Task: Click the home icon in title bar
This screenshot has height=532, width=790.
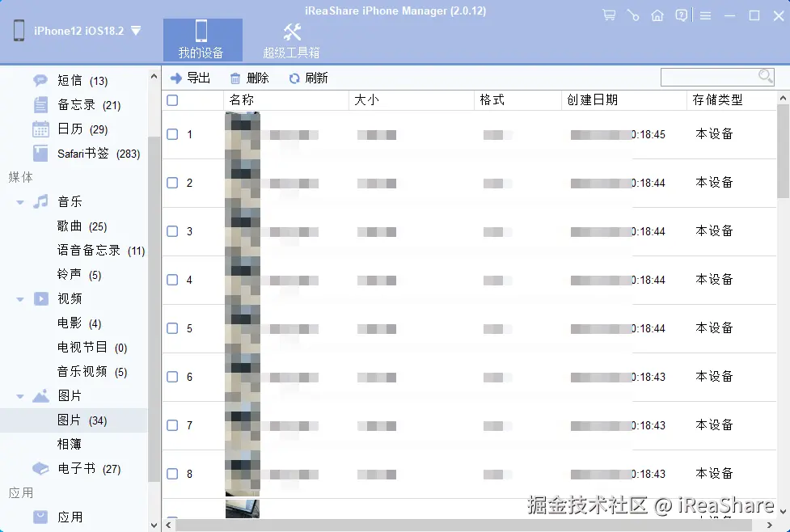Action: pyautogui.click(x=657, y=15)
